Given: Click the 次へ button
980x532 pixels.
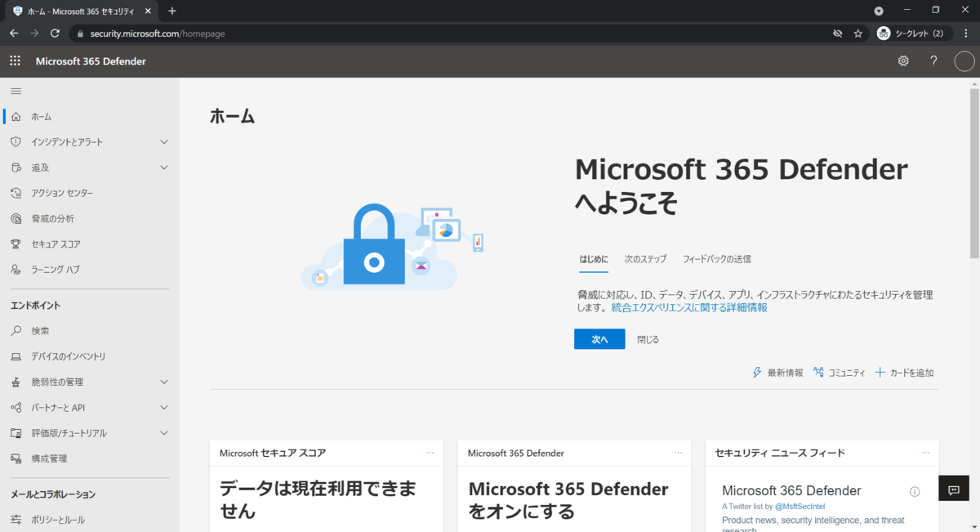Looking at the screenshot, I should [599, 339].
